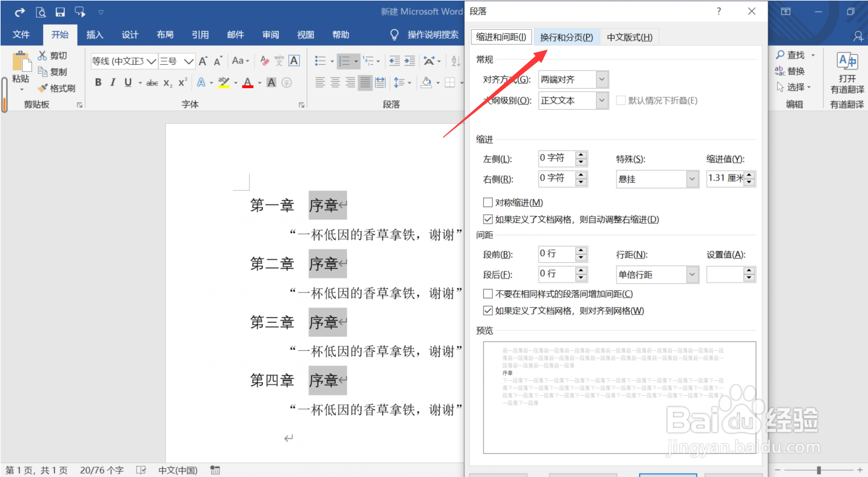Open 有道翻译 translate button

click(x=847, y=73)
